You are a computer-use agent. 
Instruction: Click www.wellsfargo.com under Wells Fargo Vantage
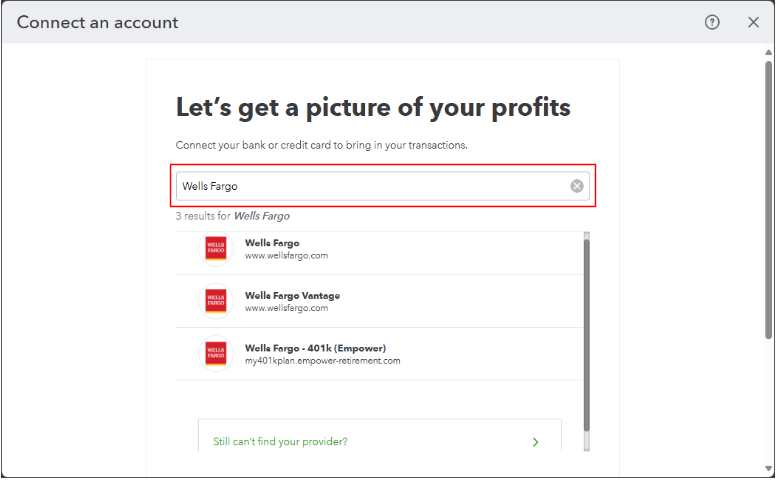pos(286,308)
